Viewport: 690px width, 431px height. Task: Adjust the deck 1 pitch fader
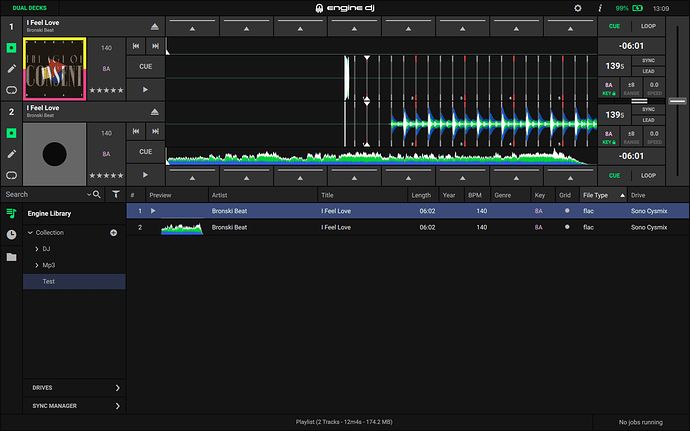(677, 101)
